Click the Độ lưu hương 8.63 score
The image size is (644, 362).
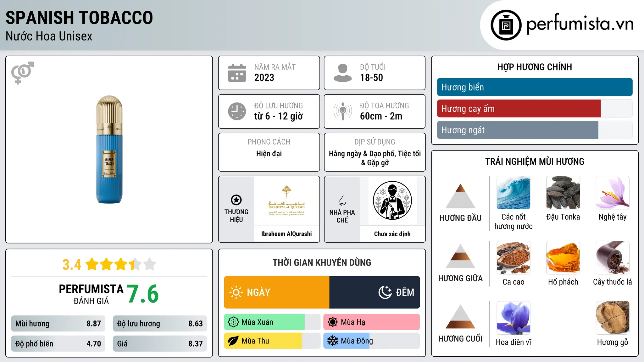(160, 324)
